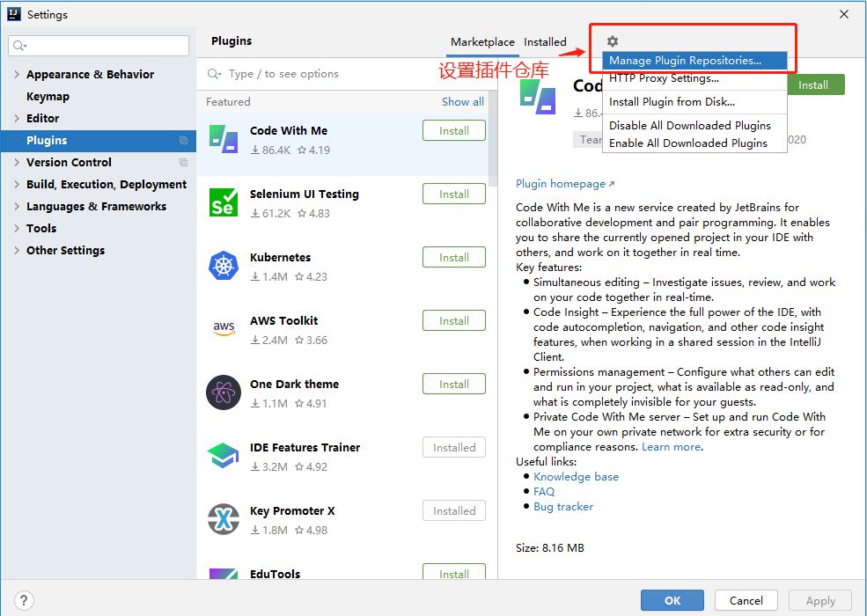Select Plugins in the settings tree
Viewport: 867px width, 616px height.
98,141
